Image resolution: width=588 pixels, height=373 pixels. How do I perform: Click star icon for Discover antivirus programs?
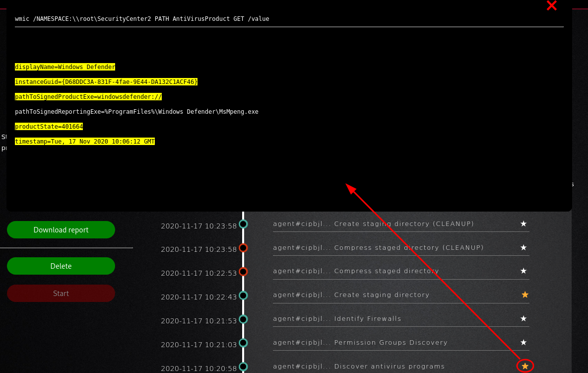click(x=525, y=366)
